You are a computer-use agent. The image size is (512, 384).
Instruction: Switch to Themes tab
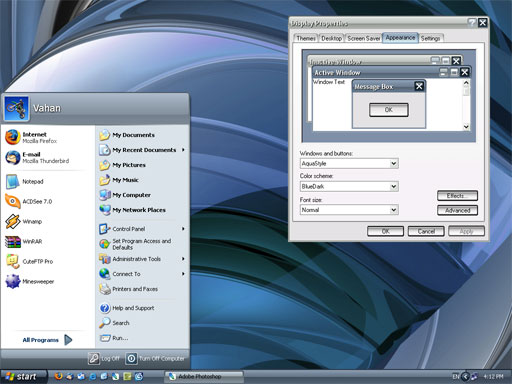(x=306, y=38)
